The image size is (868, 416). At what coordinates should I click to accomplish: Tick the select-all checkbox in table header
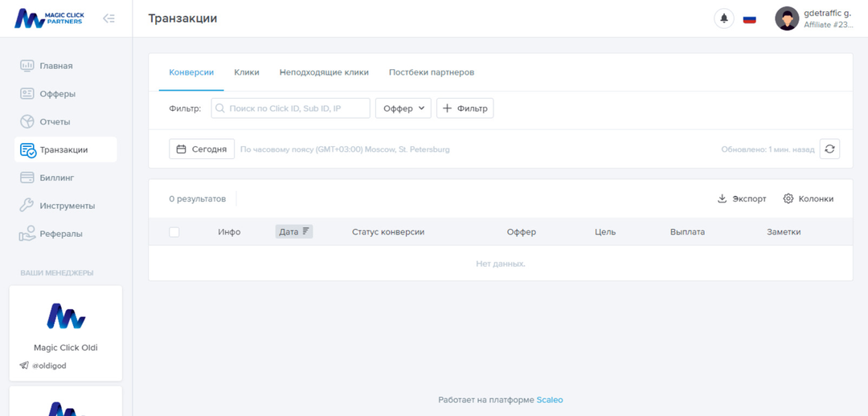click(174, 232)
